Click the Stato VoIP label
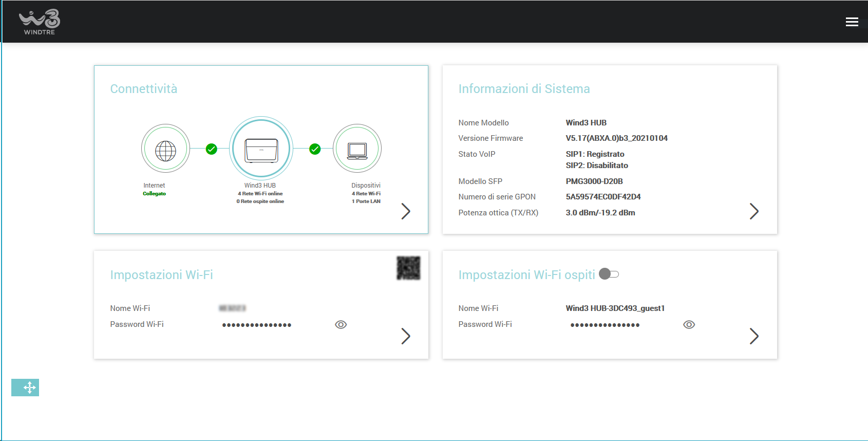Image resolution: width=868 pixels, height=441 pixels. [x=477, y=154]
